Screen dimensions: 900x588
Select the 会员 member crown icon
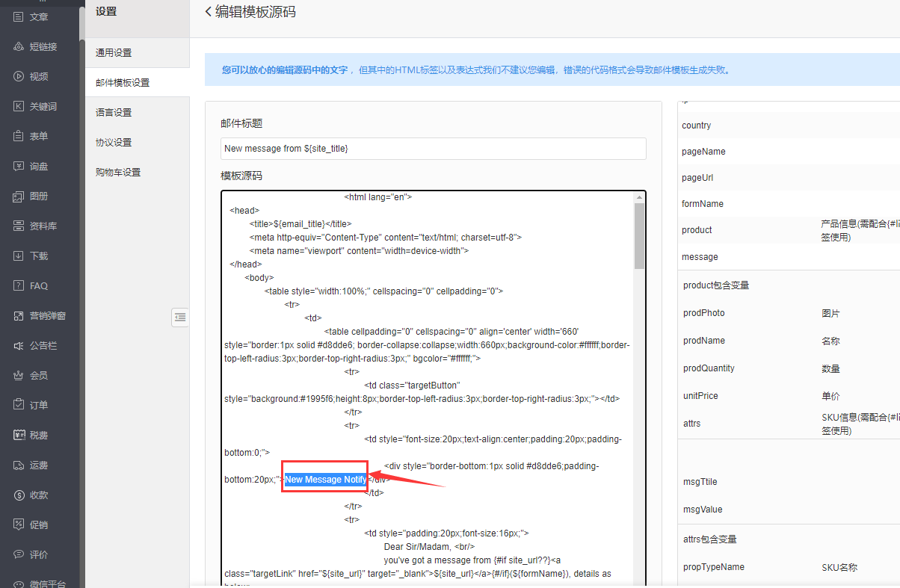tap(19, 375)
